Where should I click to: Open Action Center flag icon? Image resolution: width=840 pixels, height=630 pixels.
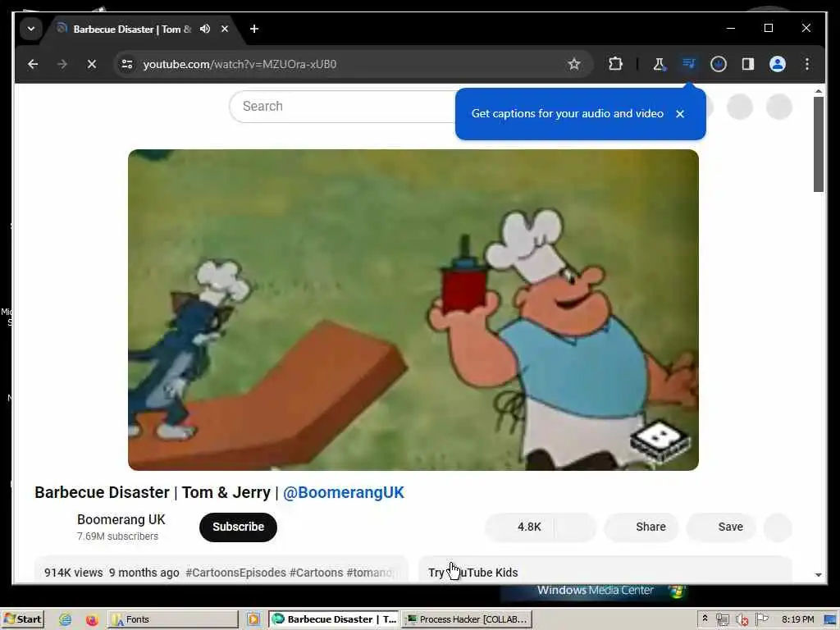coord(761,619)
